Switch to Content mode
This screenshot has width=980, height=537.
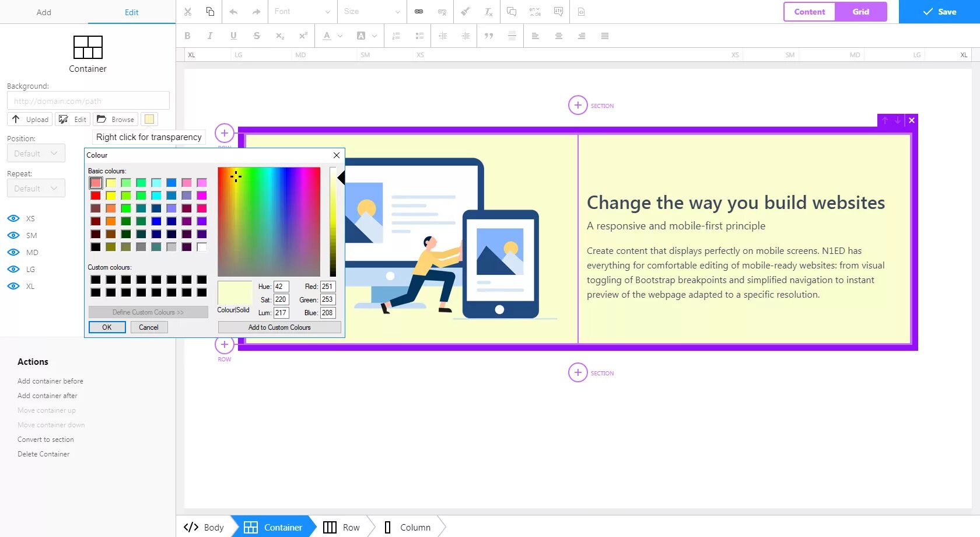click(810, 12)
